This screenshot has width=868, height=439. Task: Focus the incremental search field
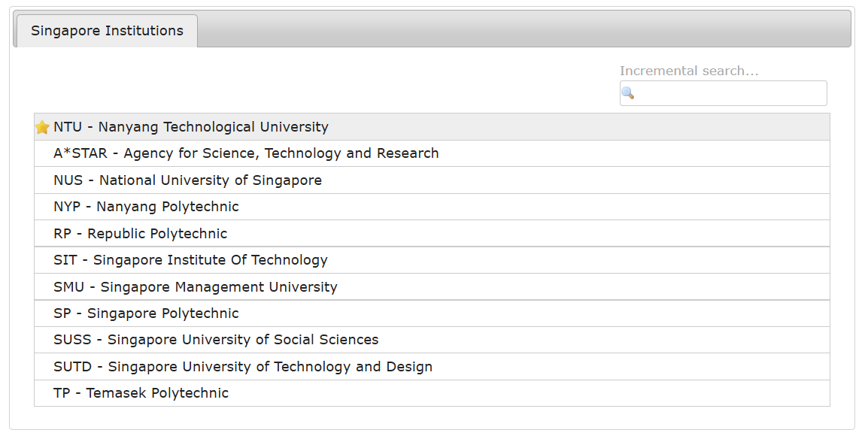(x=730, y=93)
